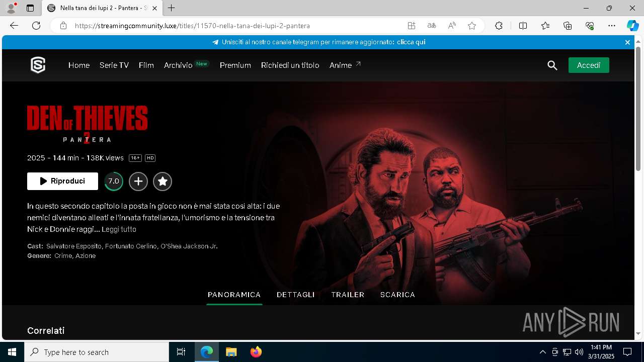Open Archivio section
Image resolution: width=644 pixels, height=362 pixels.
point(178,65)
